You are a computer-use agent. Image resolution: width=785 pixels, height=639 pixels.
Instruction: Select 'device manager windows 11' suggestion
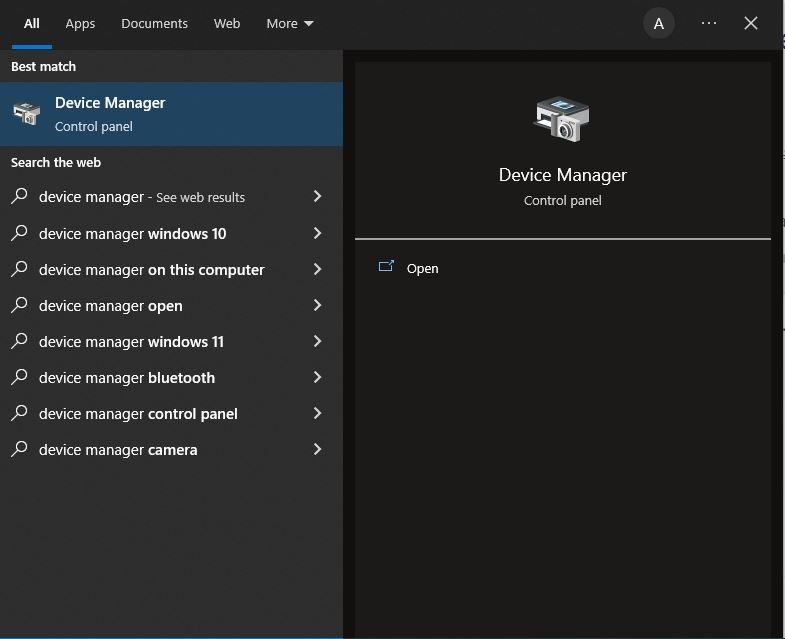tap(171, 342)
